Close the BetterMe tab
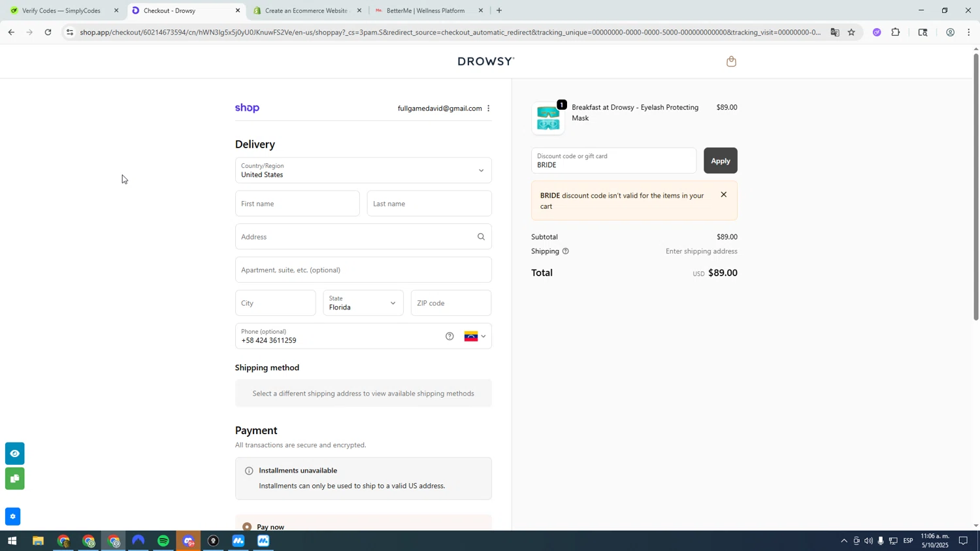This screenshot has height=551, width=980. pyautogui.click(x=481, y=10)
